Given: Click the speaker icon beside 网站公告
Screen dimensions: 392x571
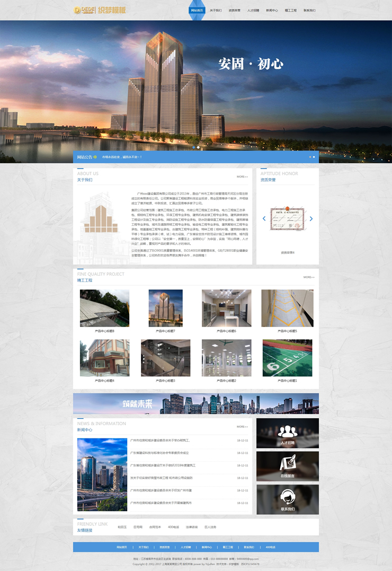Looking at the screenshot, I should (95, 157).
